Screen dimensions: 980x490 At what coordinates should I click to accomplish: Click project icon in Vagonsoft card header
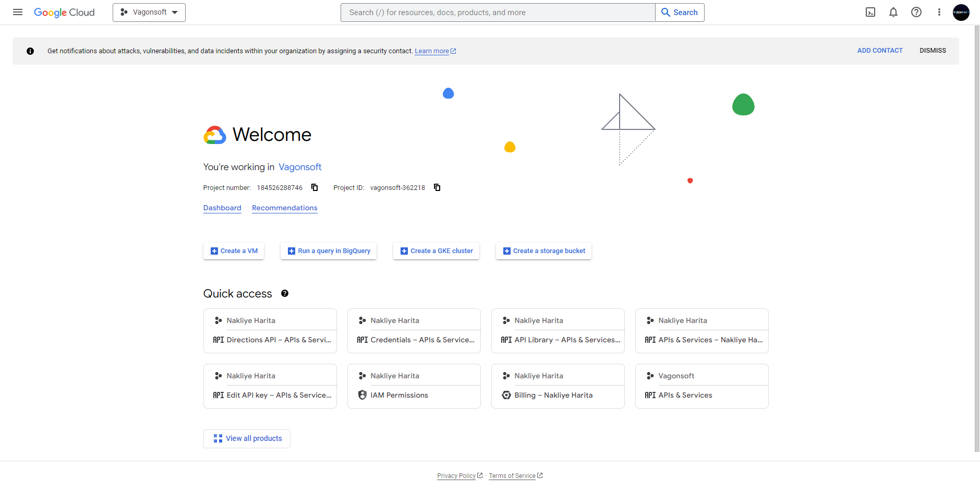650,376
